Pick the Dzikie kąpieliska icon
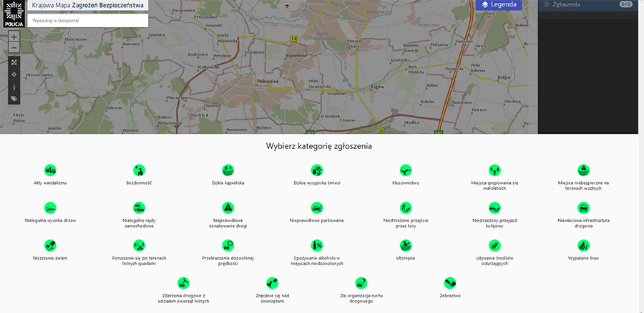 point(228,170)
